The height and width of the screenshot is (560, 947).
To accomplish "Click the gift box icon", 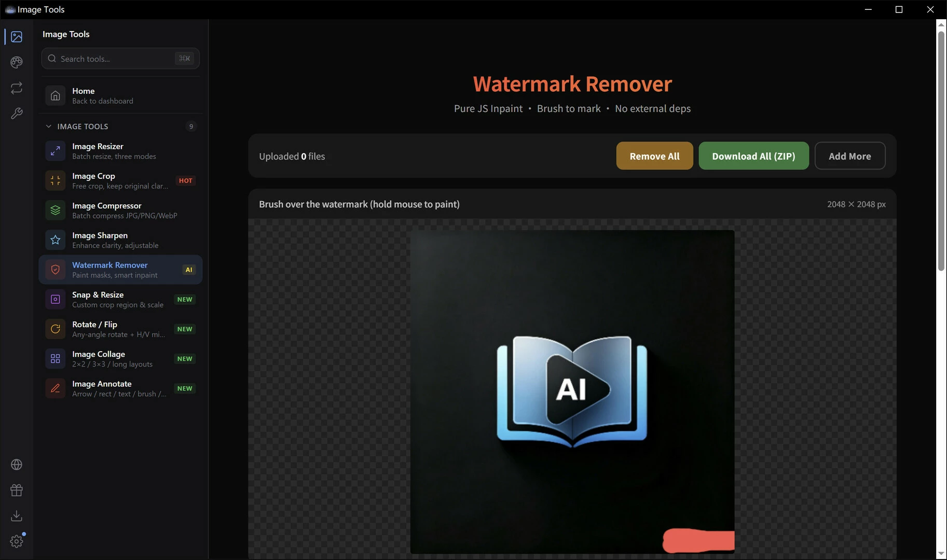I will (17, 490).
